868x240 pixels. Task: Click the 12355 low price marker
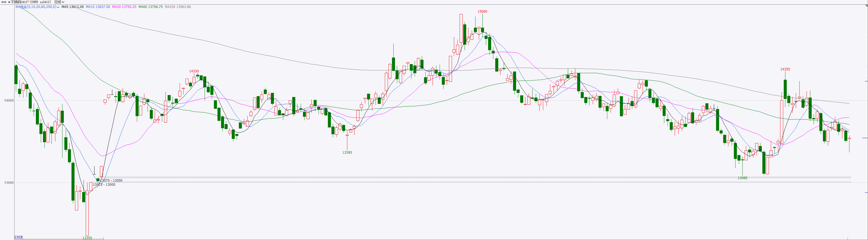click(x=87, y=238)
